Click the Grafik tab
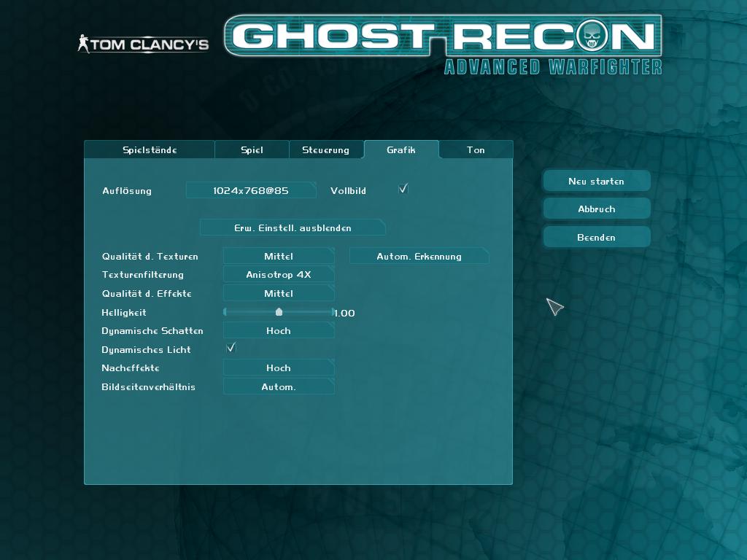Viewport: 747px width, 560px height. [x=401, y=150]
